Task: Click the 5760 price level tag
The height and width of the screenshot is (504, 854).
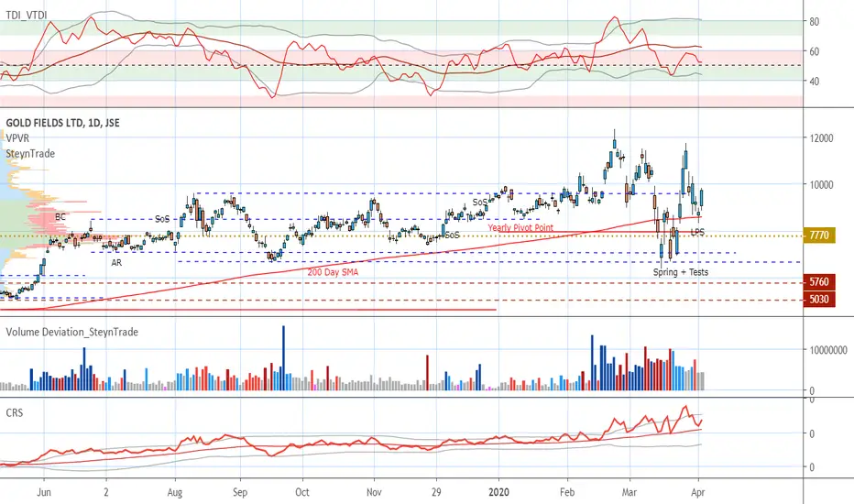Action: [x=819, y=281]
